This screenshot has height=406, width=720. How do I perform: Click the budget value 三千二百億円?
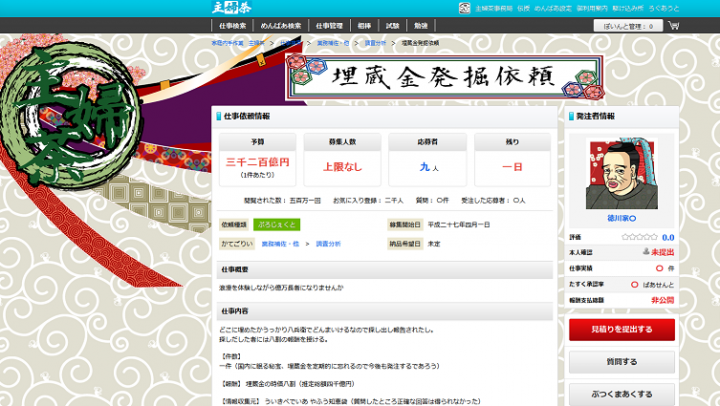(258, 162)
